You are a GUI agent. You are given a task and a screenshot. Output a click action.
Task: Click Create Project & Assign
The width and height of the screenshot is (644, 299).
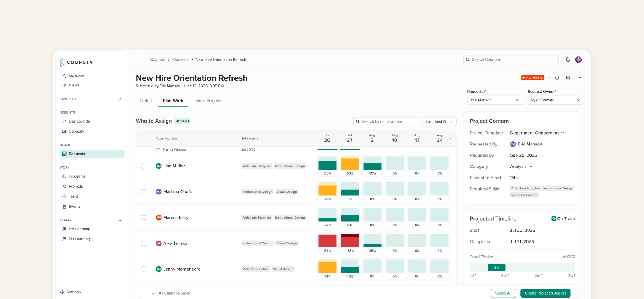pyautogui.click(x=545, y=293)
